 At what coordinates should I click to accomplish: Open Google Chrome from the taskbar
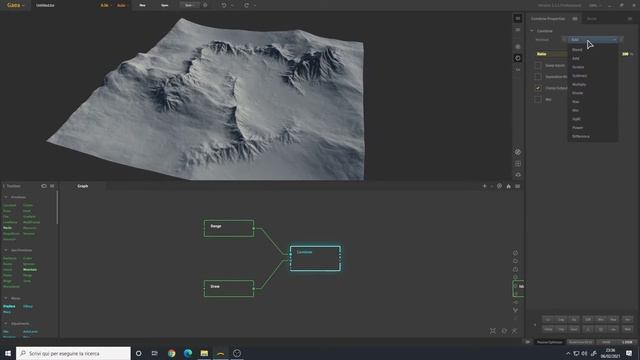pos(171,353)
